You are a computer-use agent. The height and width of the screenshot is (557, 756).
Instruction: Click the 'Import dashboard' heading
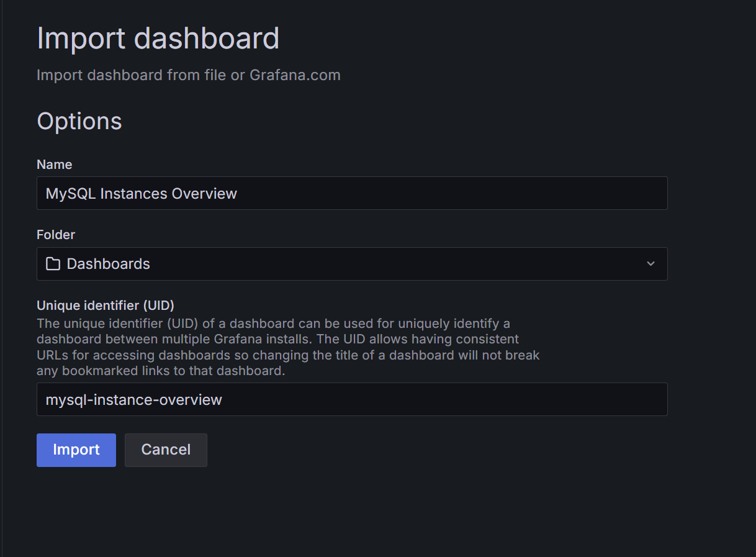[158, 38]
